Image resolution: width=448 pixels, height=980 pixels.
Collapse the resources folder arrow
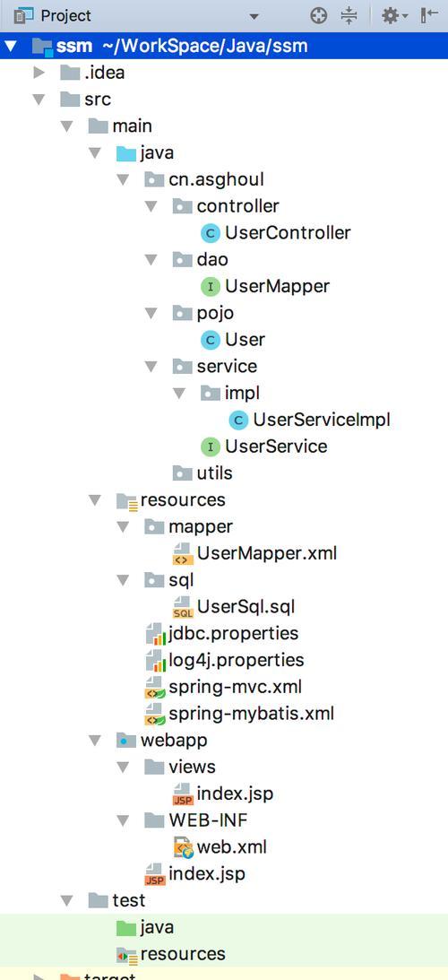[x=95, y=500]
